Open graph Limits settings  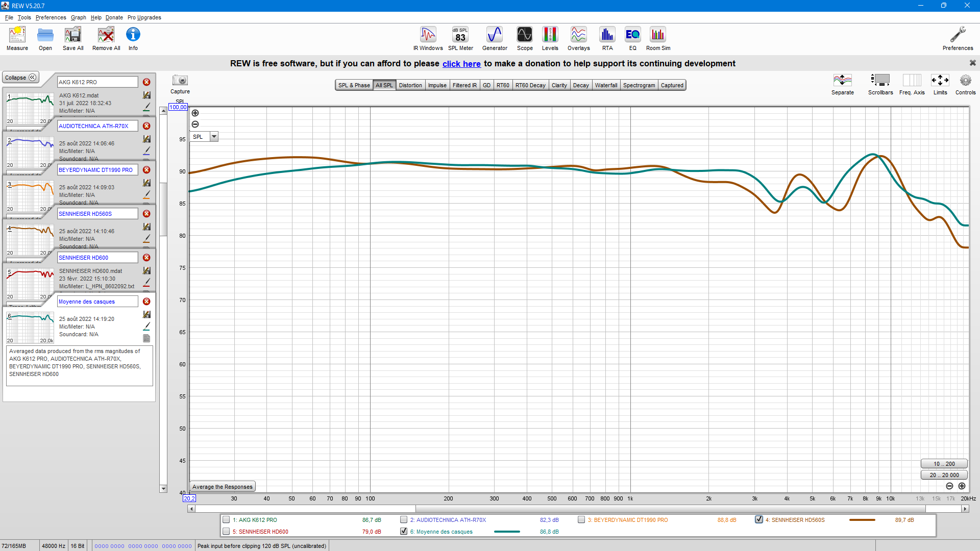(940, 84)
